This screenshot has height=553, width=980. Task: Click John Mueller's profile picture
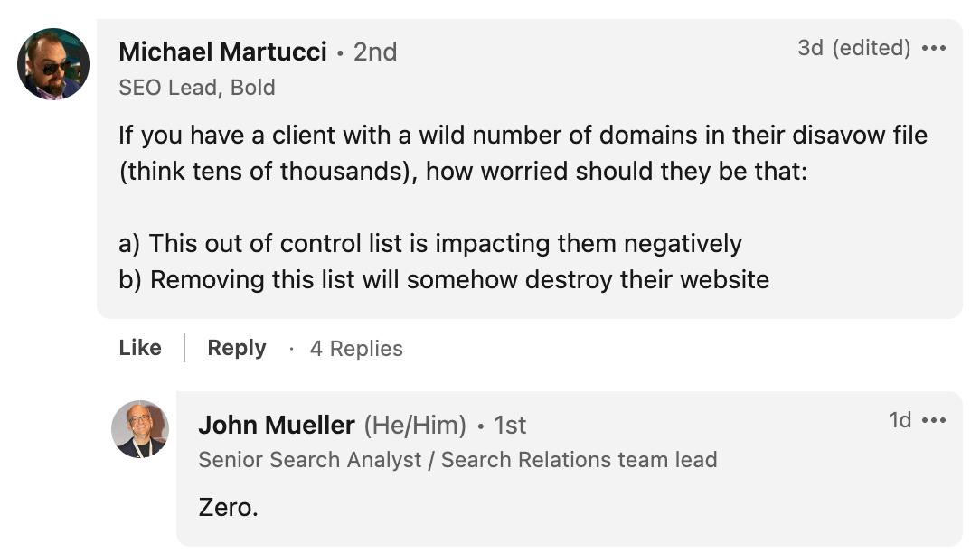pyautogui.click(x=140, y=430)
